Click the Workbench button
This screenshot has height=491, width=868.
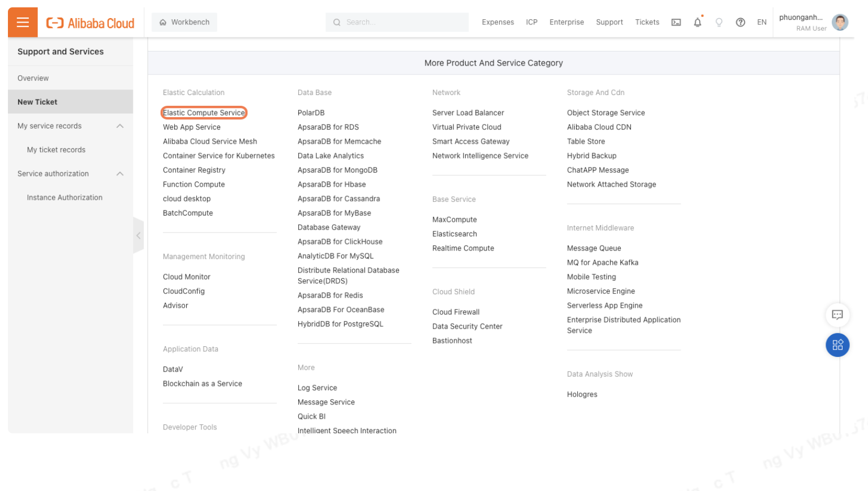[x=184, y=23]
